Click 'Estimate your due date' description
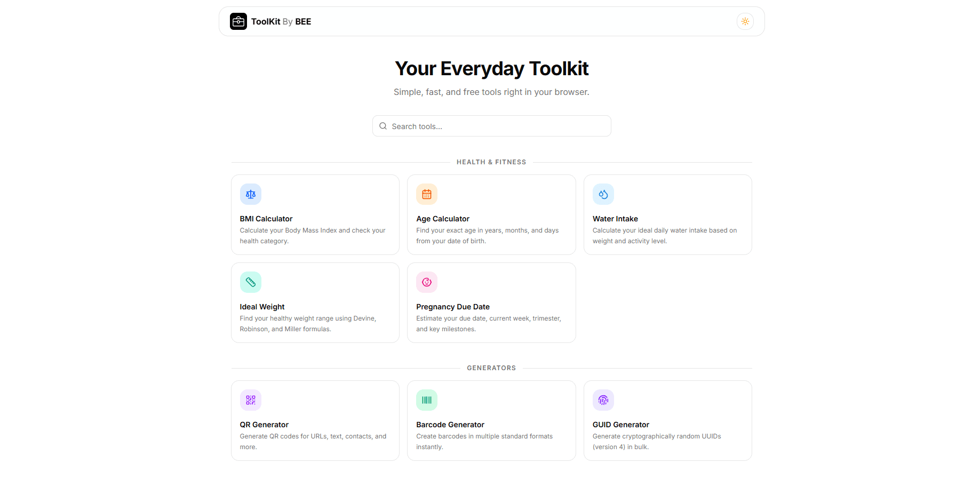This screenshot has height=479, width=980. coord(489,324)
